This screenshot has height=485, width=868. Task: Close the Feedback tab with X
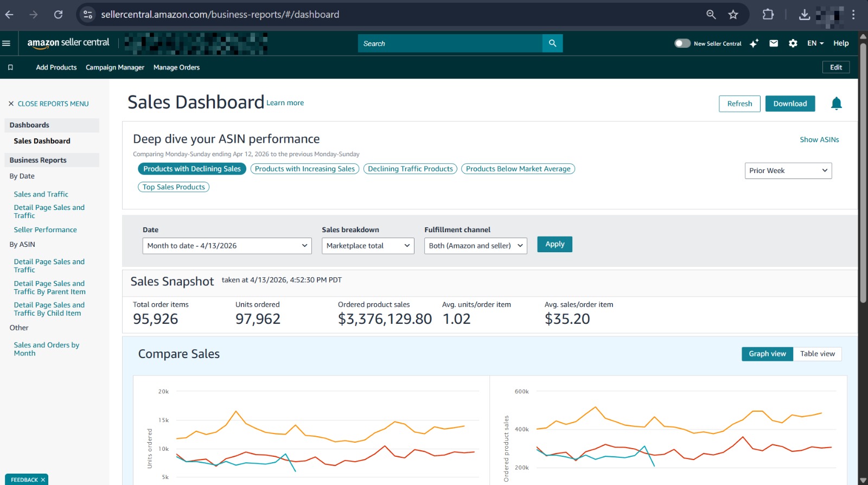(43, 480)
